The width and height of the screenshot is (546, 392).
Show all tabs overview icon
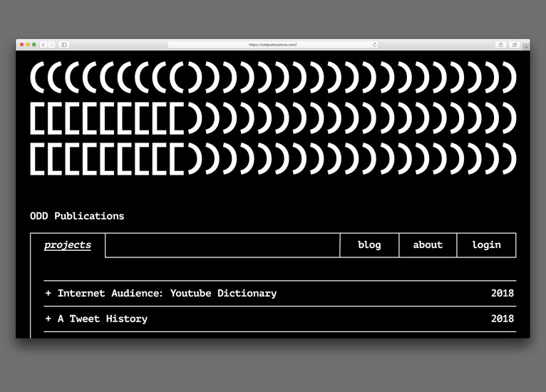tap(515, 45)
